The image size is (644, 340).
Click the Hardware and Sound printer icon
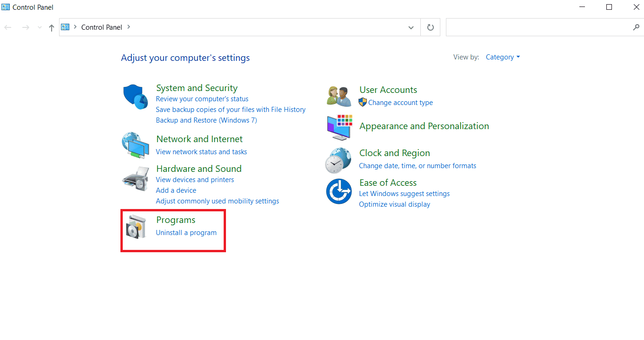pyautogui.click(x=135, y=177)
